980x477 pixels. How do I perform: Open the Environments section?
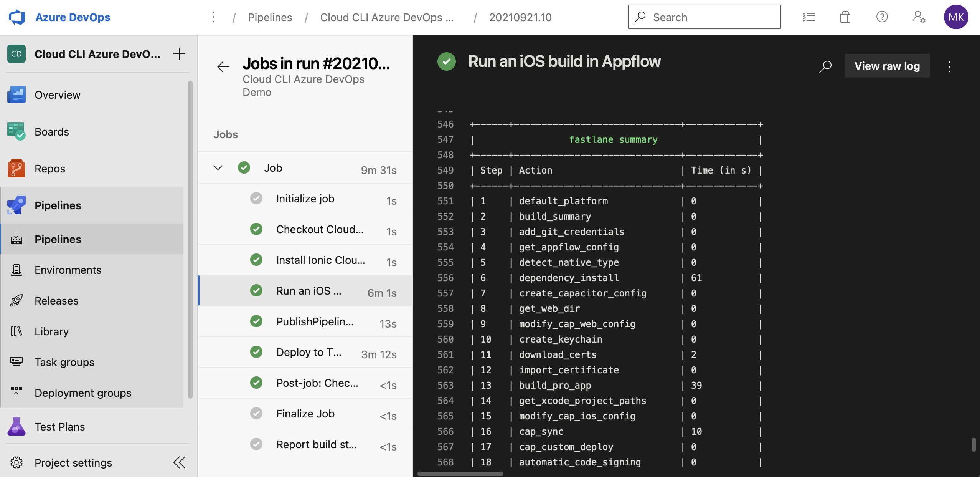pyautogui.click(x=68, y=270)
